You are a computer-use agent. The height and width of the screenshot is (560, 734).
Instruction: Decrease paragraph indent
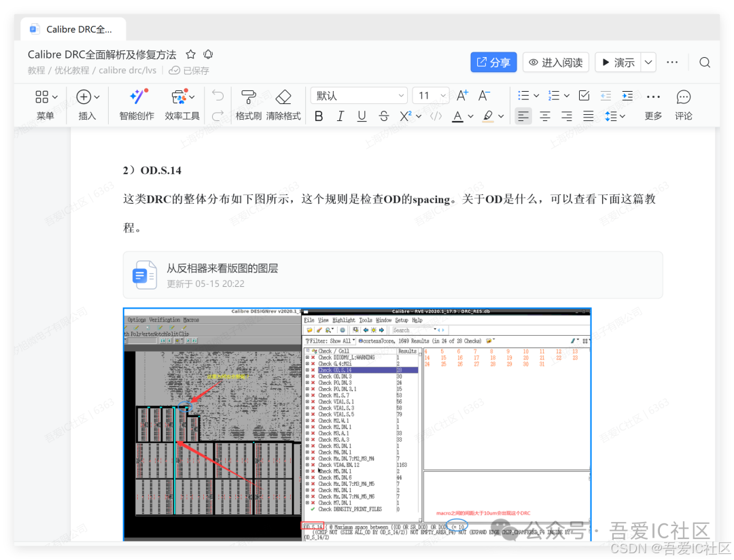coord(606,96)
